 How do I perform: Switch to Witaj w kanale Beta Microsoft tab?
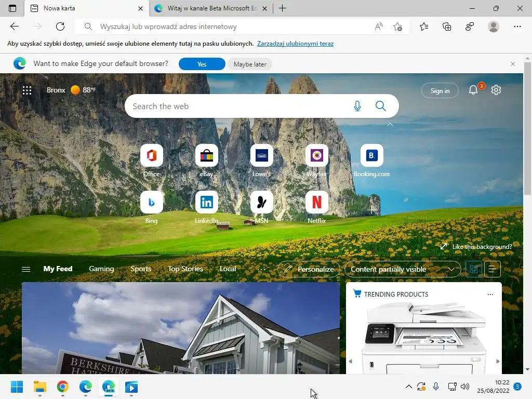pyautogui.click(x=210, y=8)
